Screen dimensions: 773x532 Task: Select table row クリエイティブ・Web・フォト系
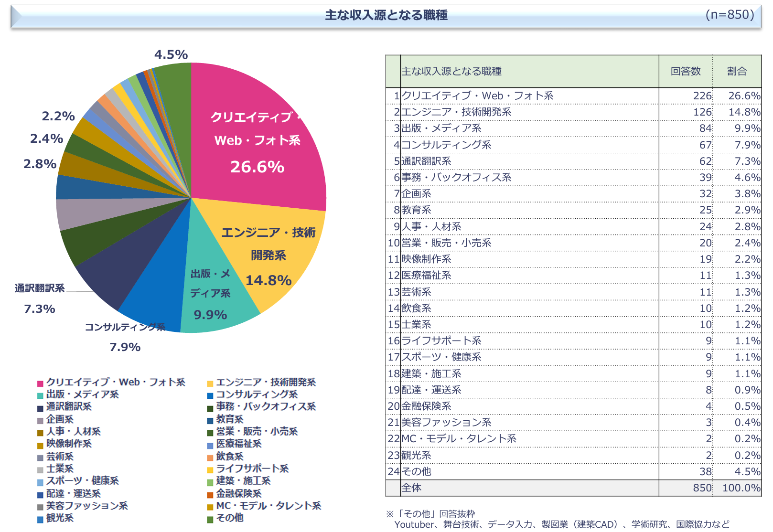[573, 96]
